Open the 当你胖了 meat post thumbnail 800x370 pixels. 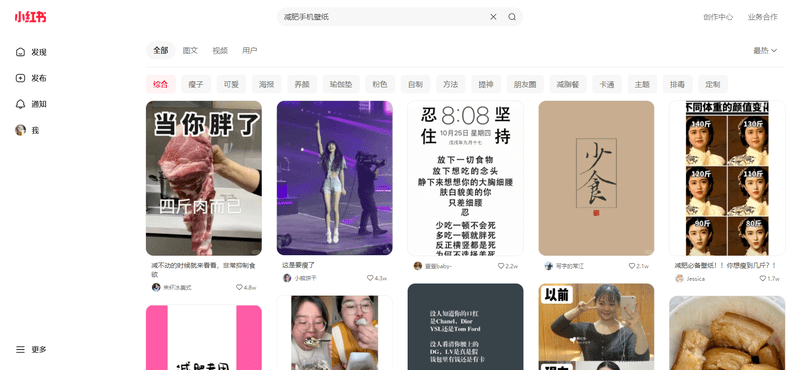pyautogui.click(x=204, y=178)
